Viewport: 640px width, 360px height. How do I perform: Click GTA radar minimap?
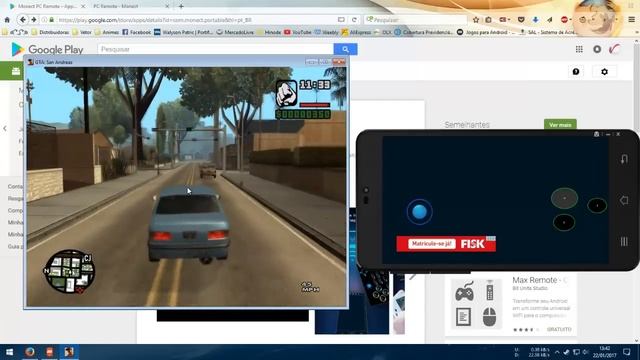pos(69,271)
